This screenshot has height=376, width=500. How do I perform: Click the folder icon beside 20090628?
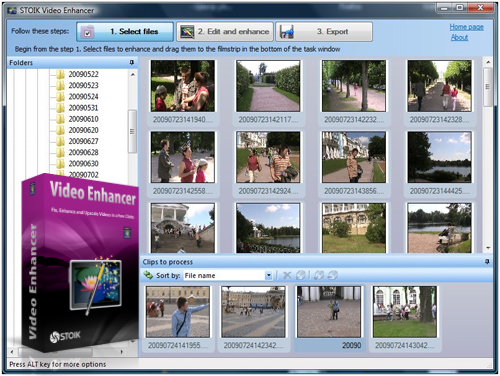coord(60,152)
